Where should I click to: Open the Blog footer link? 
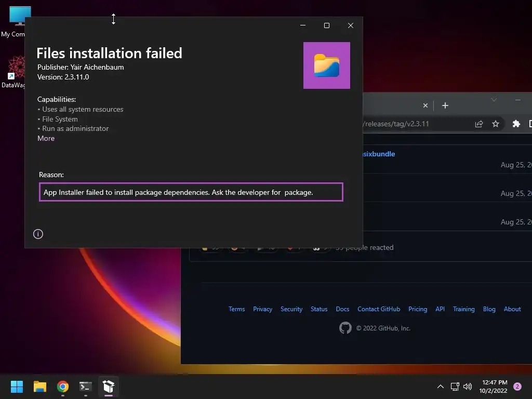pos(489,309)
